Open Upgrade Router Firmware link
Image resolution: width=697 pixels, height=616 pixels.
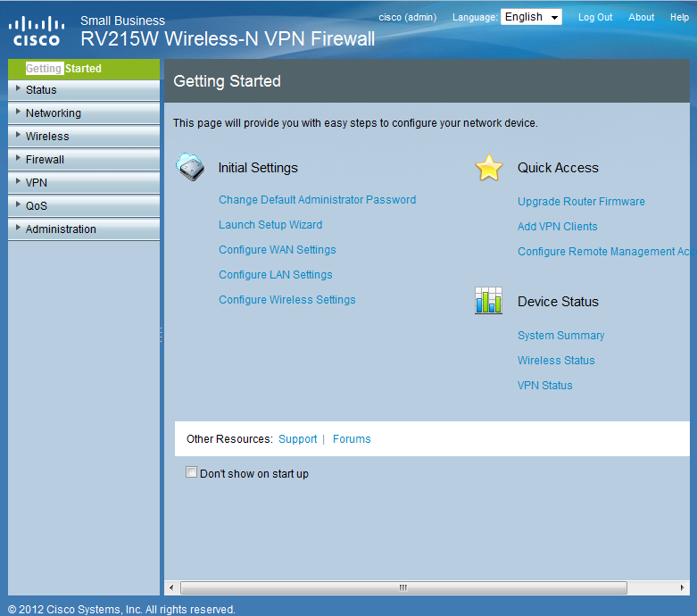coord(581,202)
